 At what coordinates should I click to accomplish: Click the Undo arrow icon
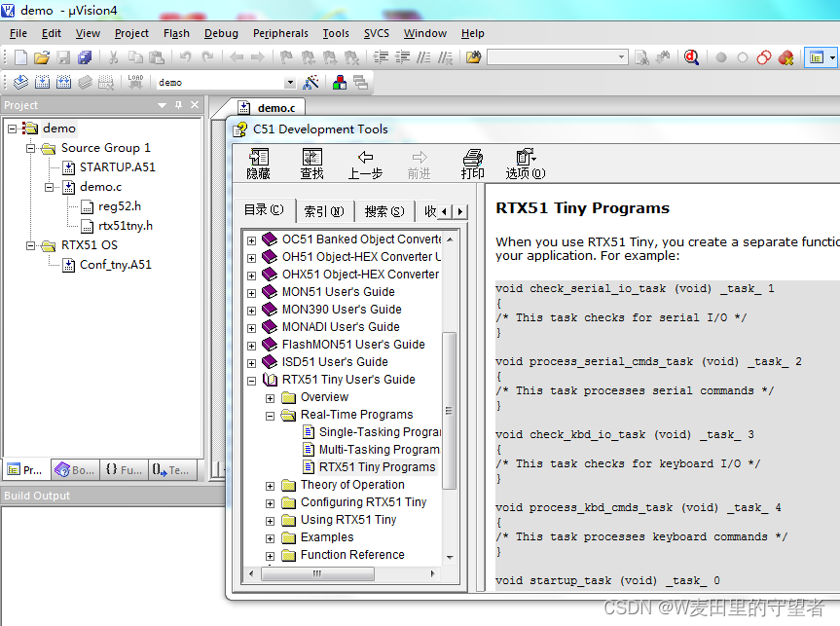[185, 56]
